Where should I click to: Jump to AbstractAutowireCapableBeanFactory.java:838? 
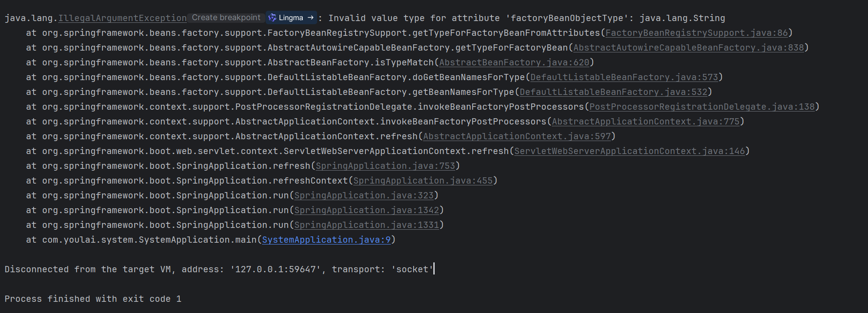coord(688,48)
